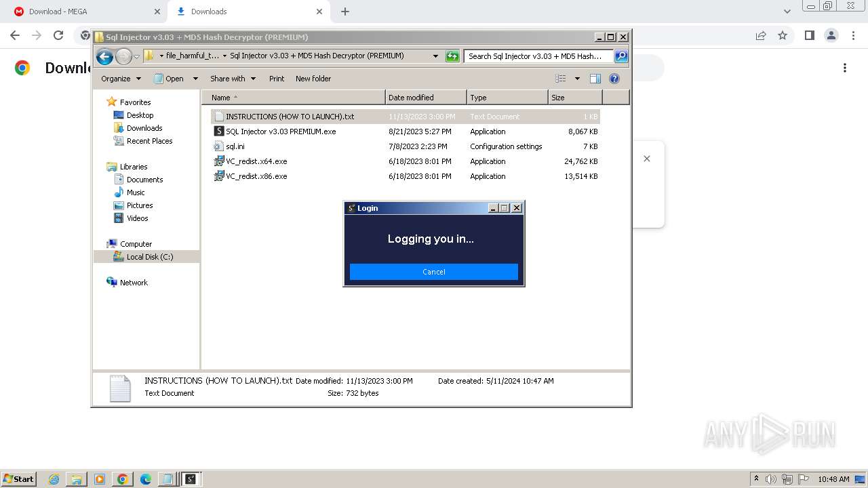Sort by the Size column header
The image size is (868, 488).
coord(575,98)
